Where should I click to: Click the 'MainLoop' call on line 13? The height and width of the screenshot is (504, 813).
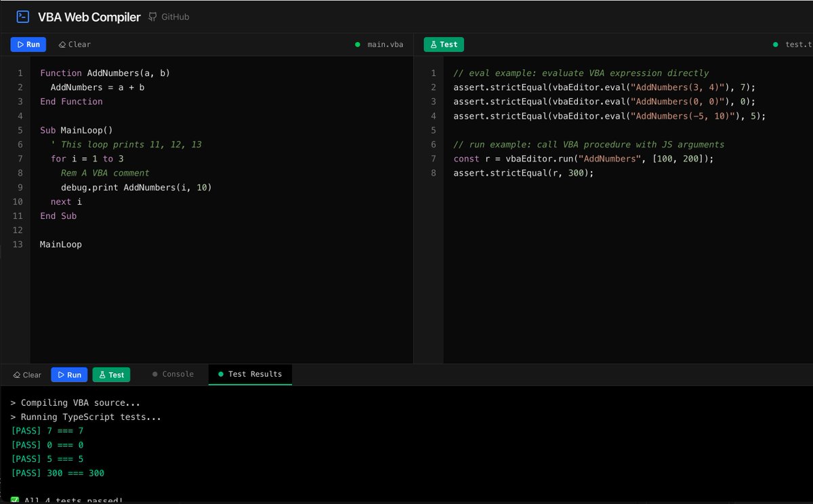(x=61, y=245)
